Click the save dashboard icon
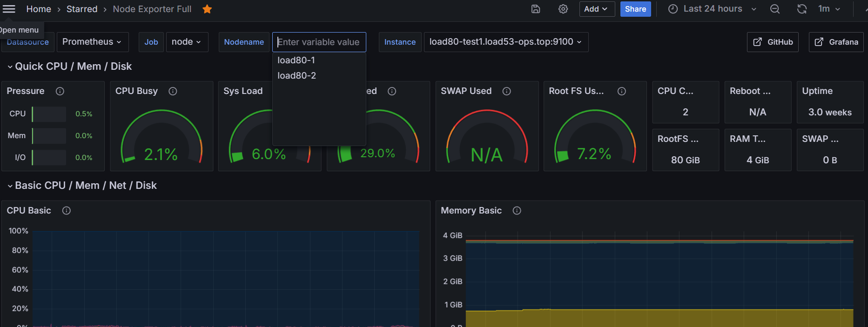868x327 pixels. 536,9
